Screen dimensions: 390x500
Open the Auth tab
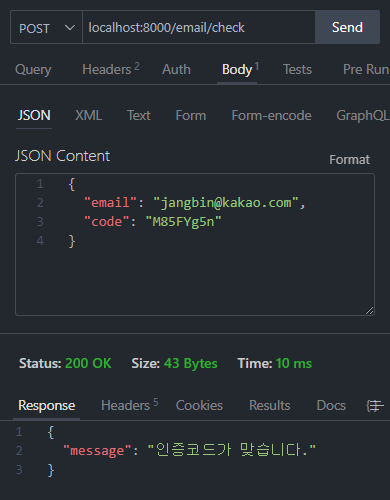176,69
